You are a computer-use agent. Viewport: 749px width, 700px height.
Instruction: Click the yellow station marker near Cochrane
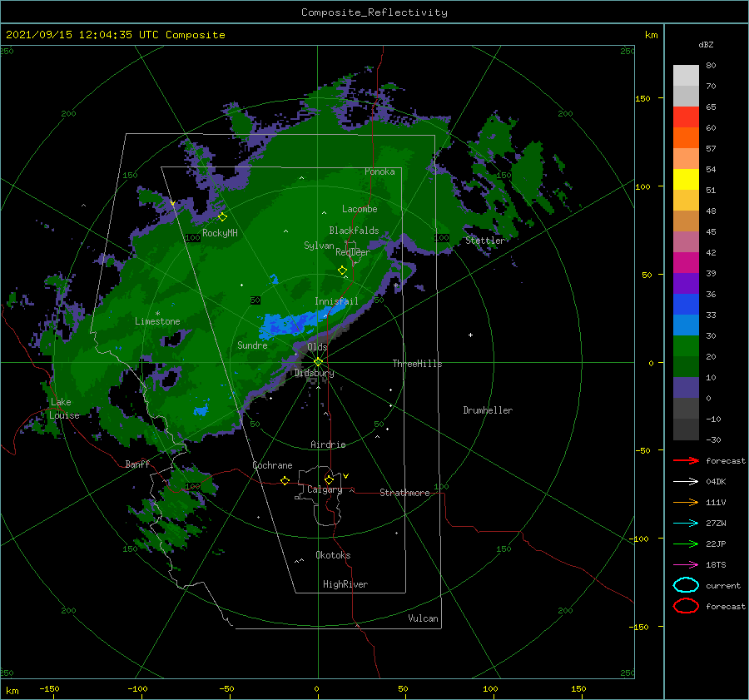point(285,480)
